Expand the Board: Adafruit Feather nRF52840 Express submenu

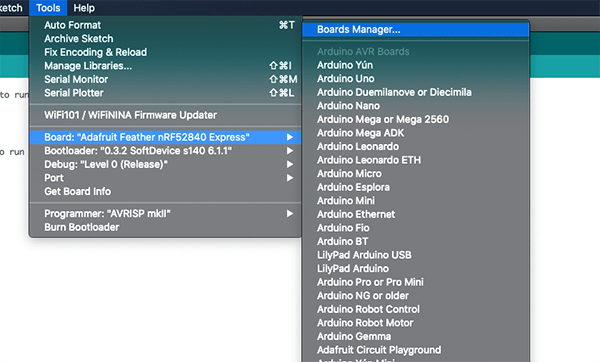point(165,137)
